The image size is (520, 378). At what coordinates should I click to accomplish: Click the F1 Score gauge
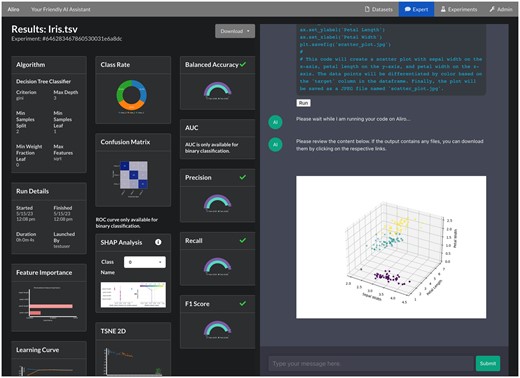point(217,330)
